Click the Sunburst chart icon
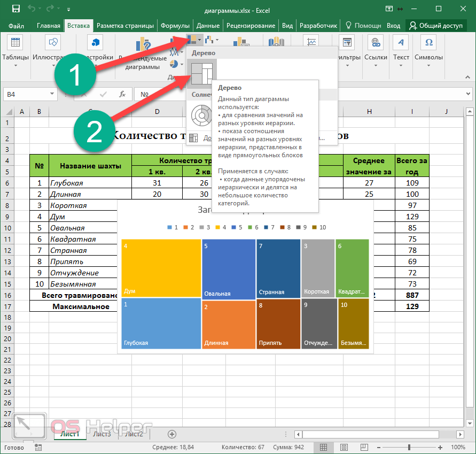Image resolution: width=476 pixels, height=454 pixels. tap(202, 114)
